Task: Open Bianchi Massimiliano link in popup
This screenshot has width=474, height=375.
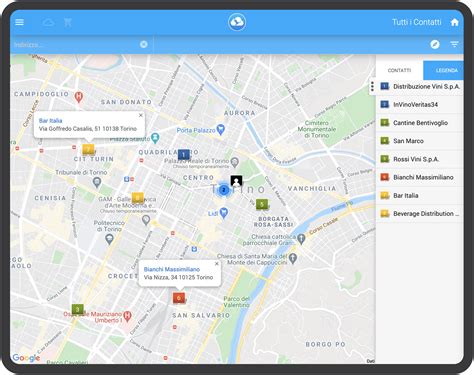Action: point(172,269)
